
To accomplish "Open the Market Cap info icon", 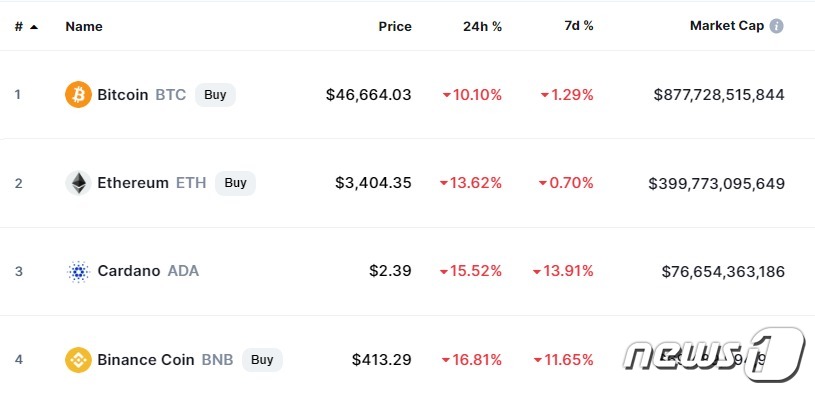I will (776, 26).
